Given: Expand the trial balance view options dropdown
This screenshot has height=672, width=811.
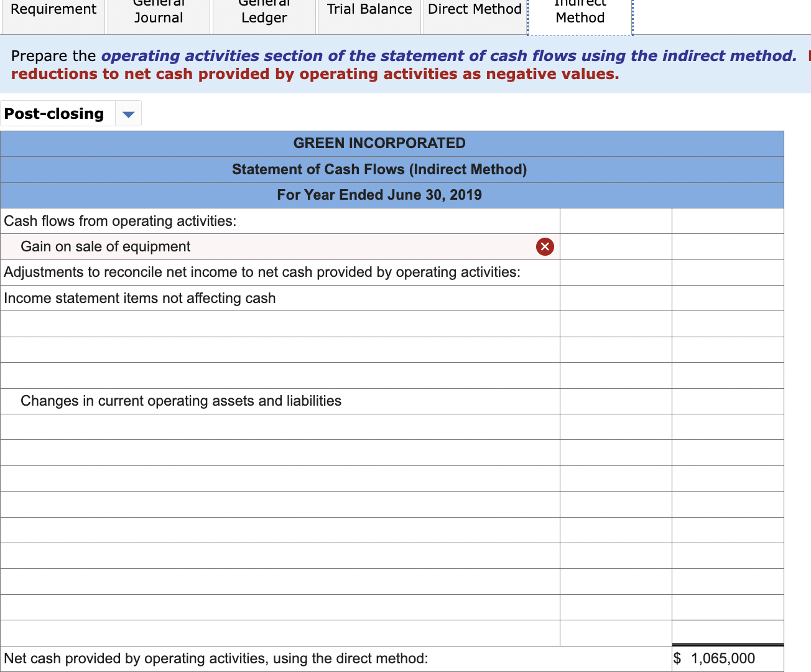Looking at the screenshot, I should (x=128, y=113).
